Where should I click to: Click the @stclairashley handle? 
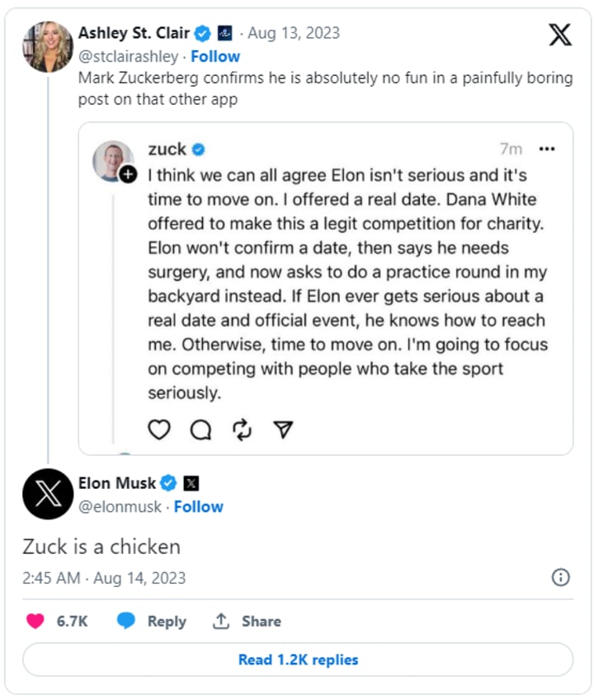[129, 56]
